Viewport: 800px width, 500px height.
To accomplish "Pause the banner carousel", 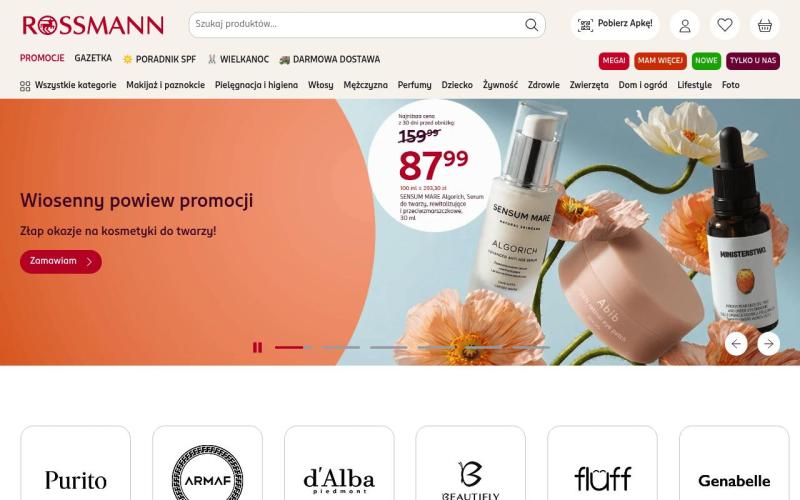I will [257, 347].
